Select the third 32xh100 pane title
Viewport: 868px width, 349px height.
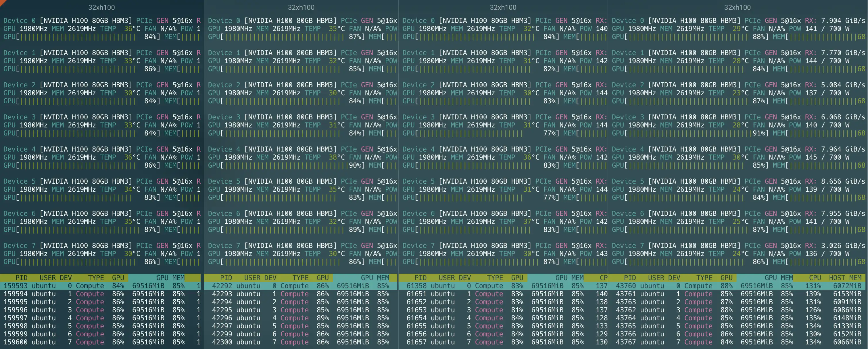tap(503, 7)
